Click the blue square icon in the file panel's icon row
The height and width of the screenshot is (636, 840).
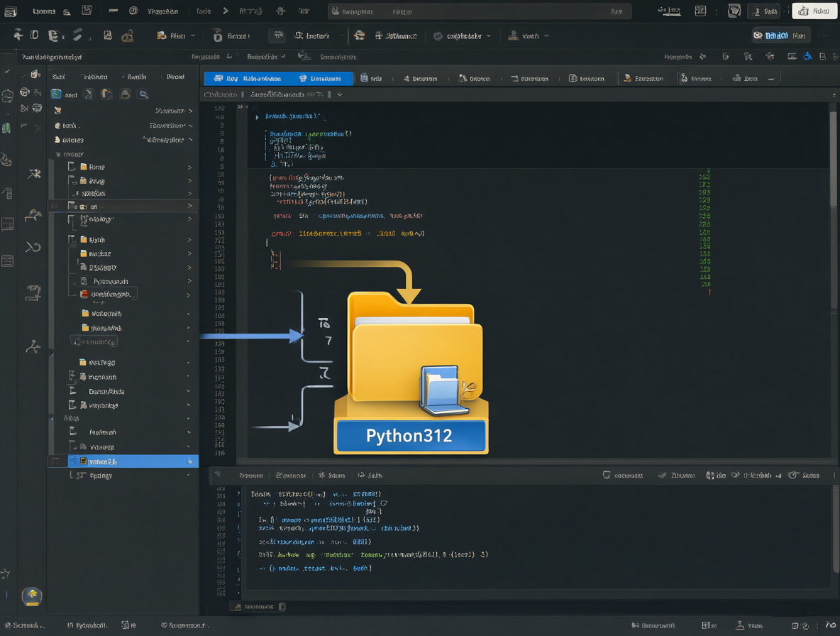56,94
